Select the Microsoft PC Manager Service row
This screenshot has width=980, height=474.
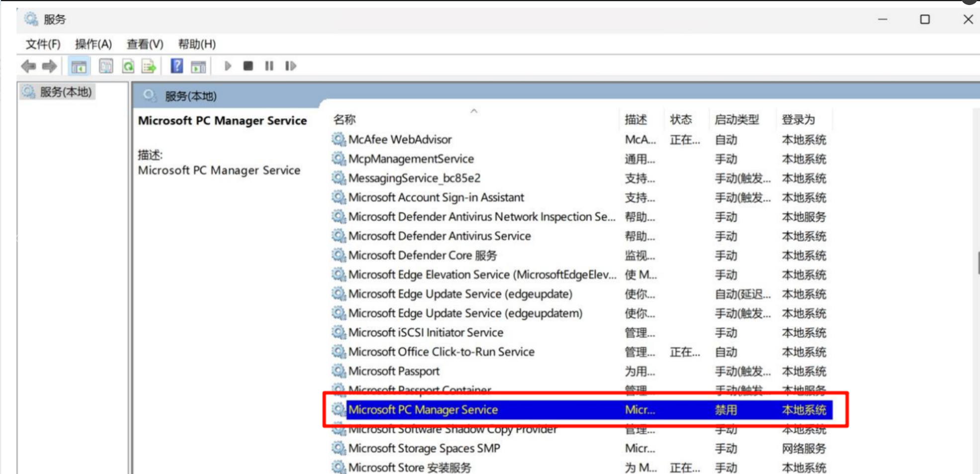[x=423, y=410]
